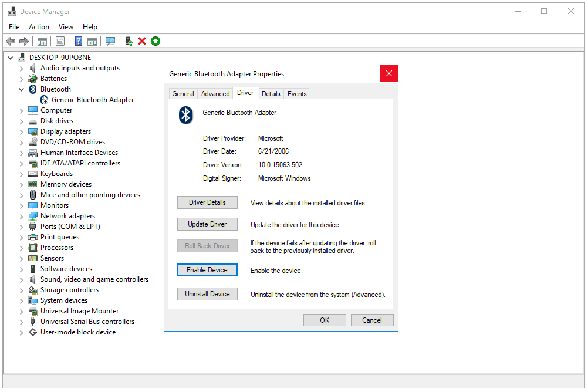Expand the IDE ATA/ATAPI controllers category

(22, 164)
